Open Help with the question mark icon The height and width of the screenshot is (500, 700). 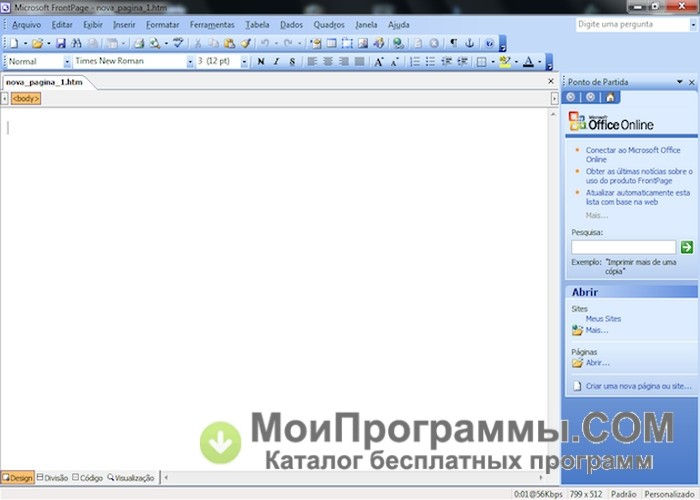[x=489, y=43]
